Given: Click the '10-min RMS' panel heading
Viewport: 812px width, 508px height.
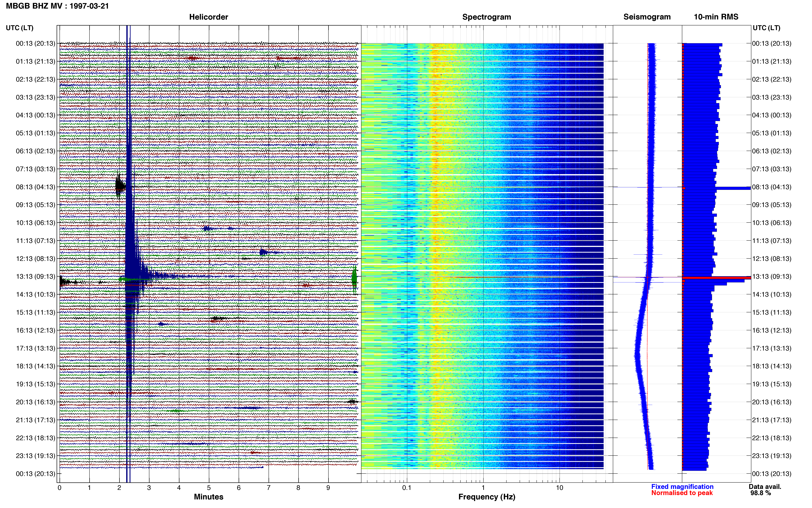Looking at the screenshot, I should (716, 17).
